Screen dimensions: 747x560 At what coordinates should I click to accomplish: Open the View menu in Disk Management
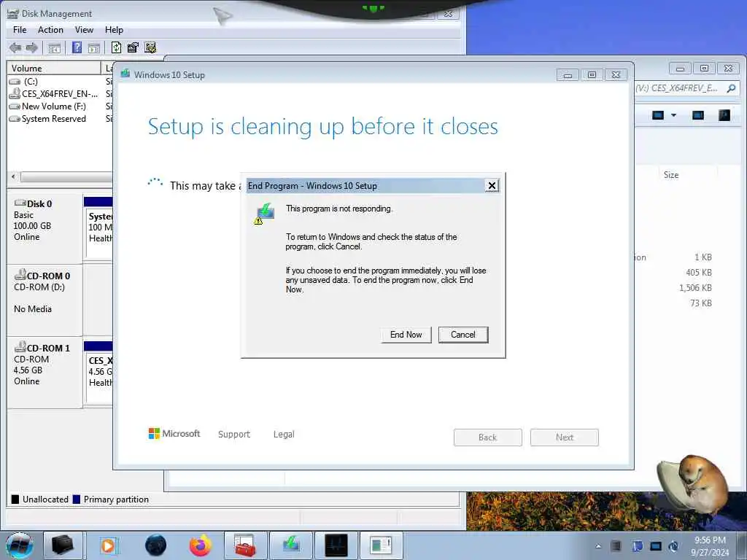point(84,29)
